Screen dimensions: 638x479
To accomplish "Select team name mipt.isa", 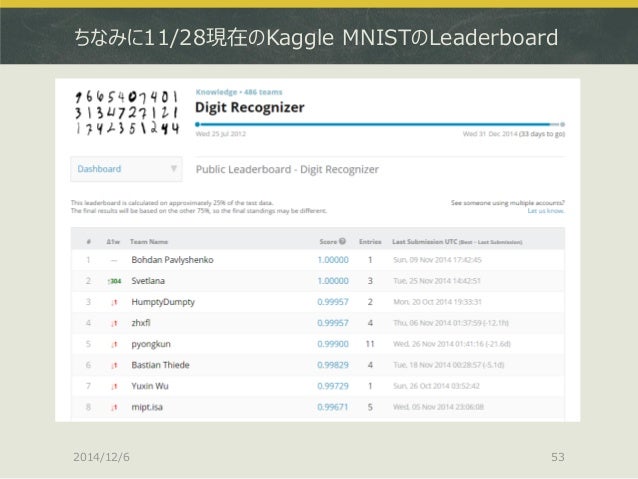I will (x=147, y=407).
